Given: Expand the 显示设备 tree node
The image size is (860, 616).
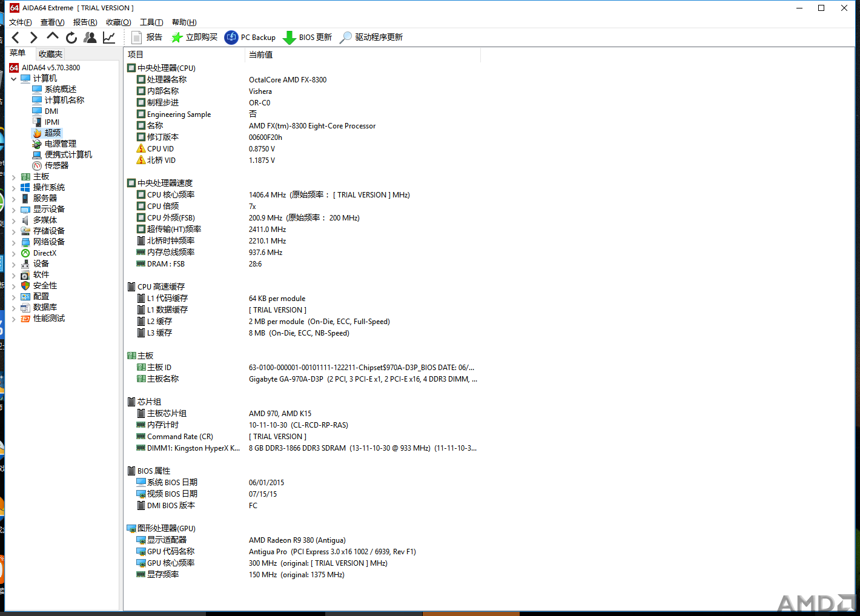Looking at the screenshot, I should coord(13,210).
